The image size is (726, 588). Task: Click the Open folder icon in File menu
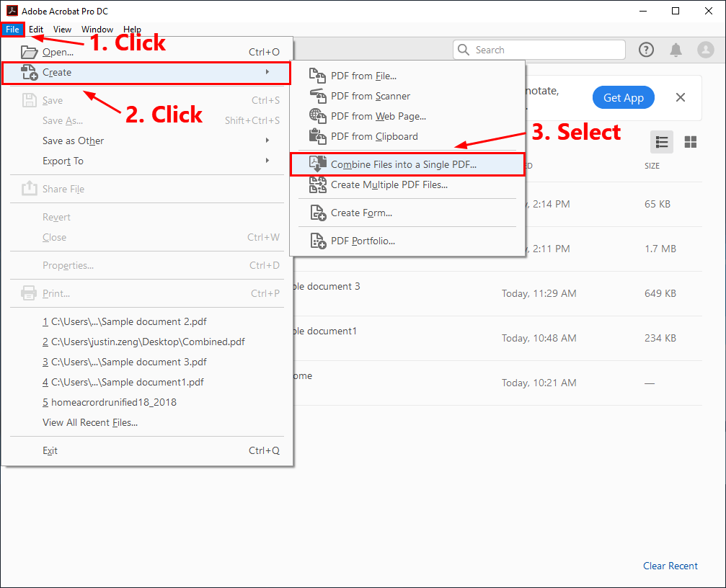coord(29,52)
